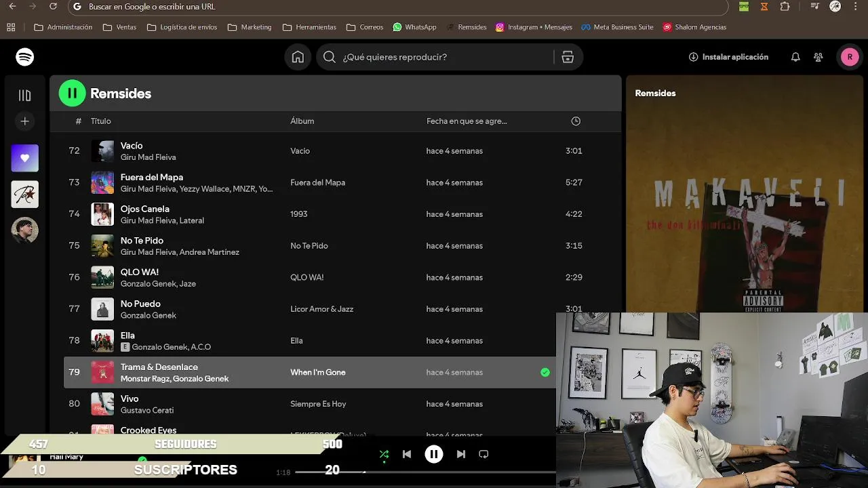This screenshot has width=868, height=488.
Task: Open browser extensions puzzle icon
Action: [785, 6]
